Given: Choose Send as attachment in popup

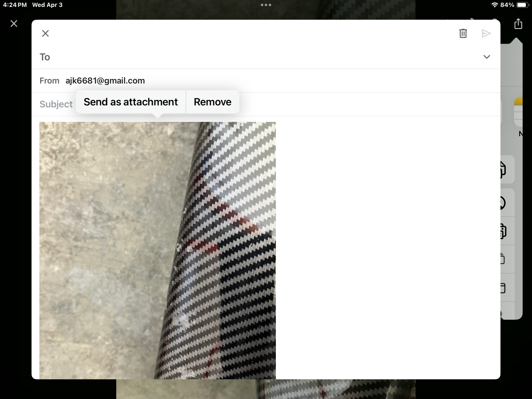Looking at the screenshot, I should point(131,102).
